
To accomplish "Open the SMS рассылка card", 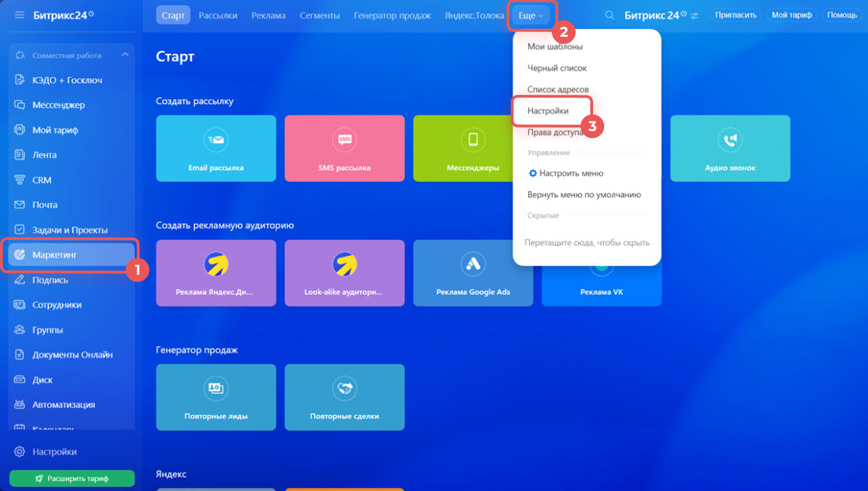I will (x=345, y=149).
